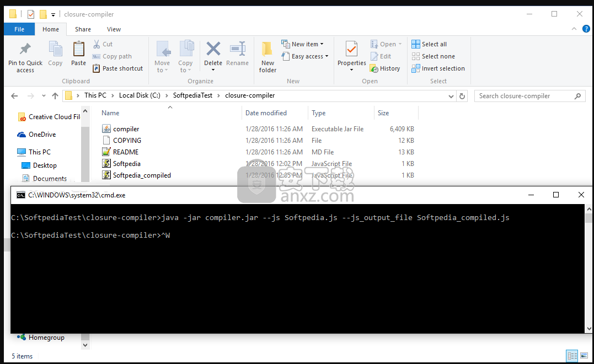Select the Softpedia JavaScript file
The width and height of the screenshot is (594, 364).
tap(126, 164)
